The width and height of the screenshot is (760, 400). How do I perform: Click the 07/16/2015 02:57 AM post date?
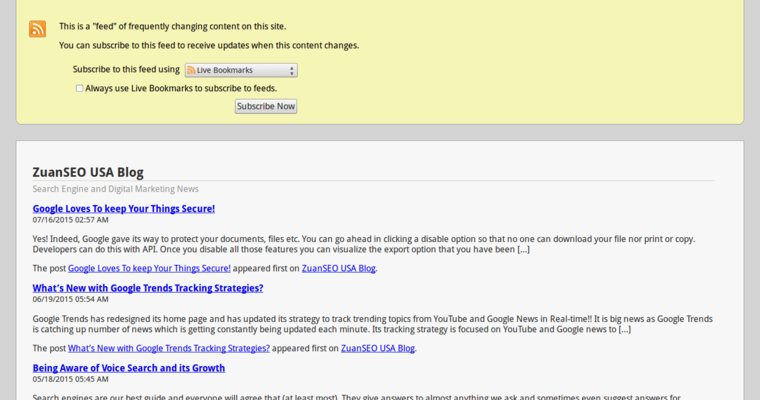pos(70,219)
